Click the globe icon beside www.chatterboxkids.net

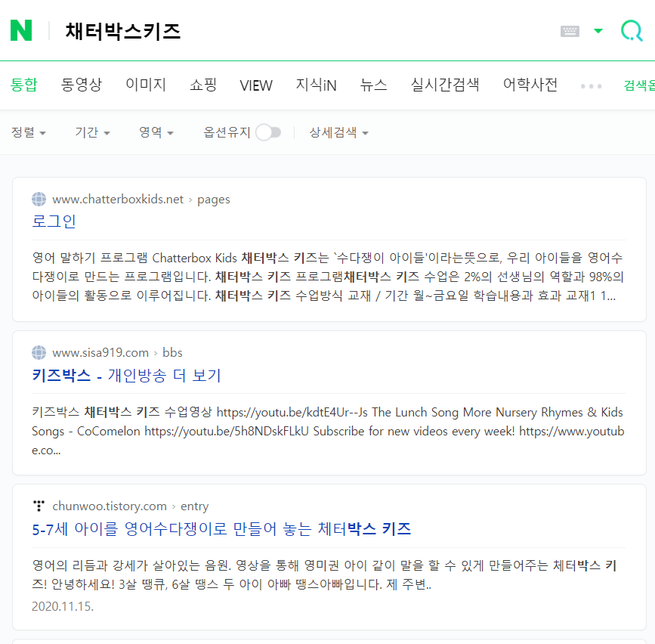coord(39,200)
